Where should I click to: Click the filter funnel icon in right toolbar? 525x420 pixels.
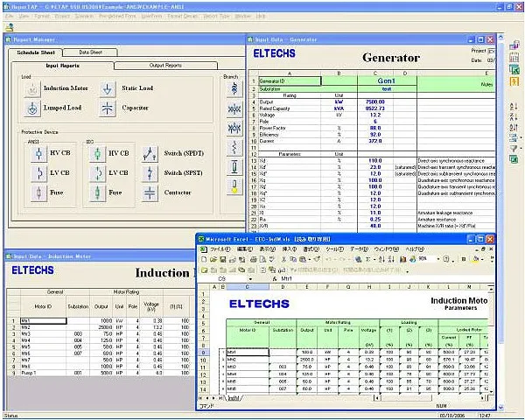click(x=513, y=148)
